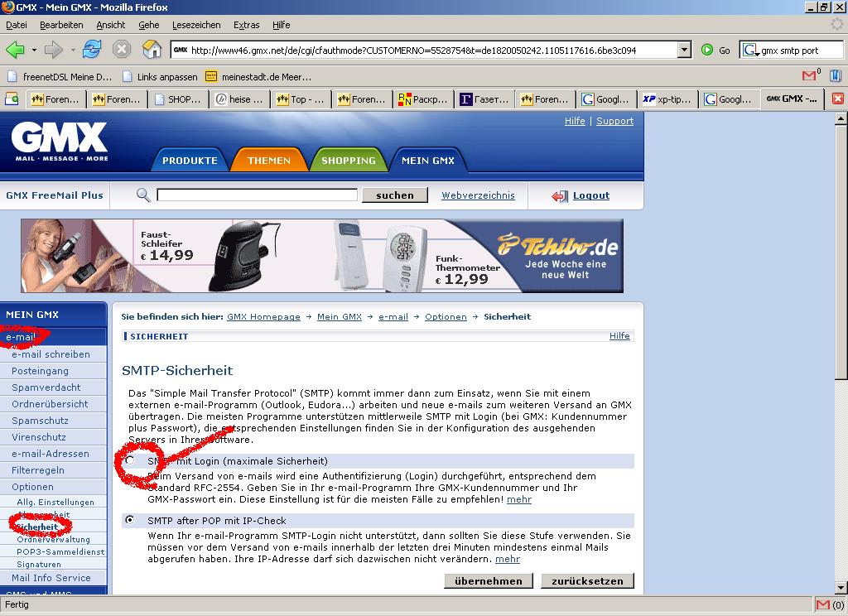Open the Tchibo.de advertisement banner
The image size is (848, 616).
click(322, 256)
